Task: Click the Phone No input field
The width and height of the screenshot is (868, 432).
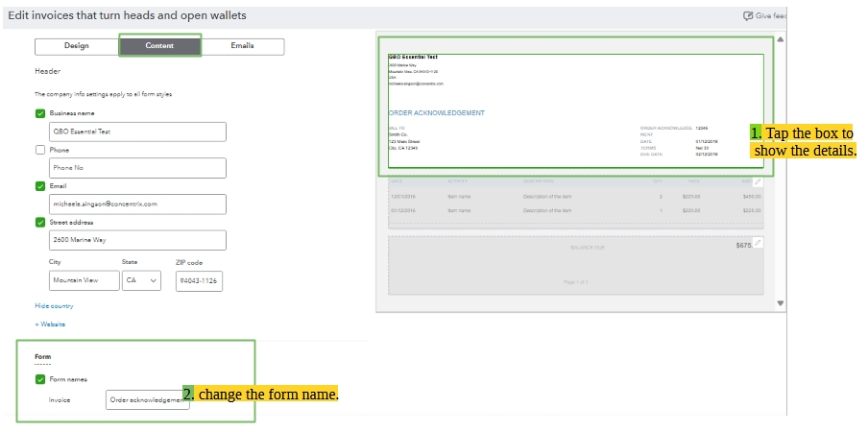Action: tap(137, 168)
